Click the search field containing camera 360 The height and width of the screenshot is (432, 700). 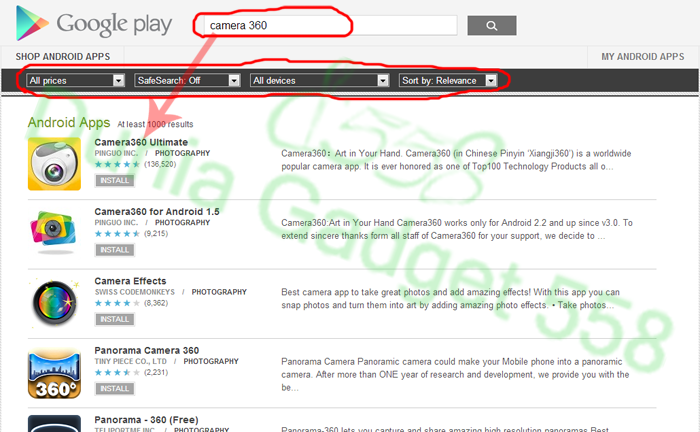(330, 25)
